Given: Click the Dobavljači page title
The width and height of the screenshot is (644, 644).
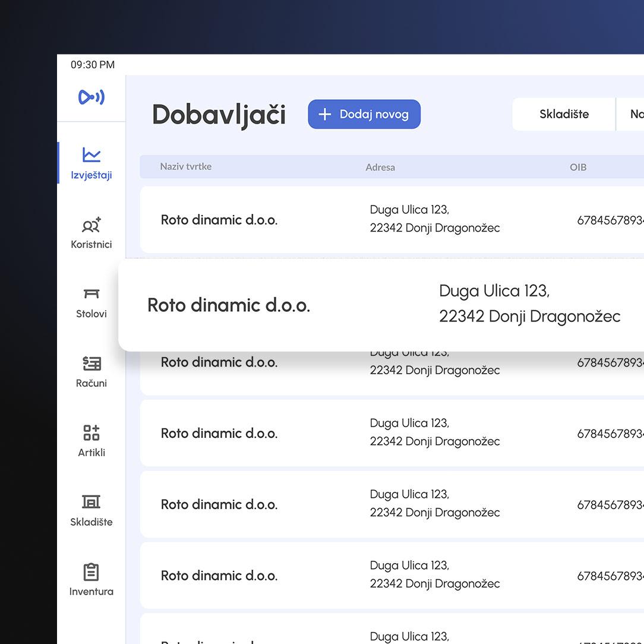Looking at the screenshot, I should tap(219, 115).
